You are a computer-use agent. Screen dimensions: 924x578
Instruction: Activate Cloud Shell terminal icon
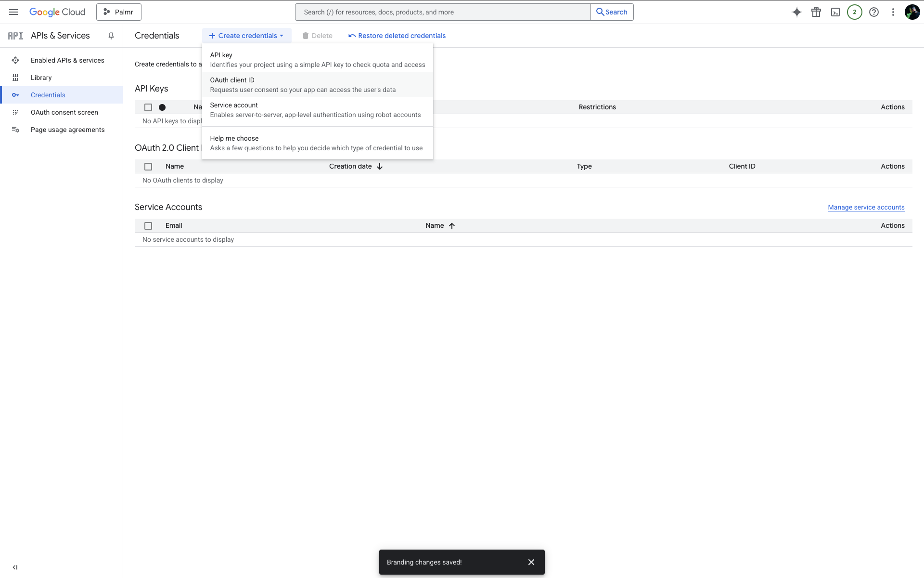tap(835, 12)
